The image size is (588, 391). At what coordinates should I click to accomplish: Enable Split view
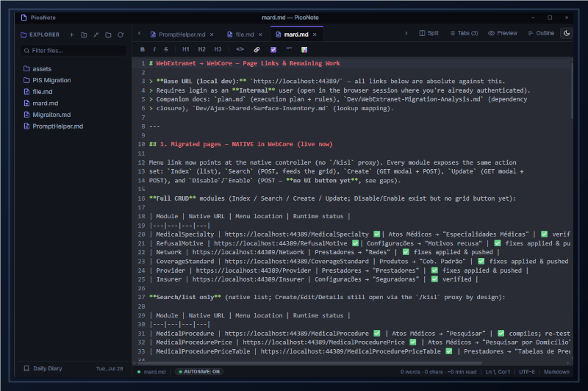pos(429,33)
